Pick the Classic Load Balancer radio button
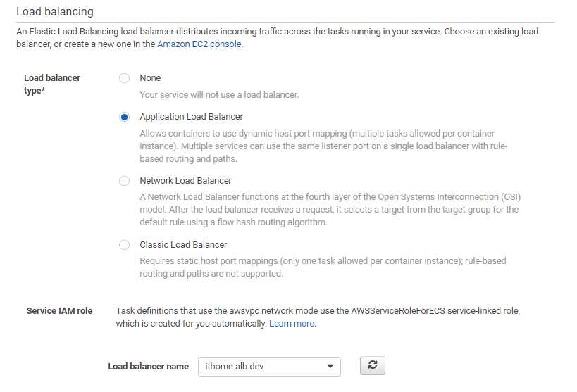 [x=125, y=245]
